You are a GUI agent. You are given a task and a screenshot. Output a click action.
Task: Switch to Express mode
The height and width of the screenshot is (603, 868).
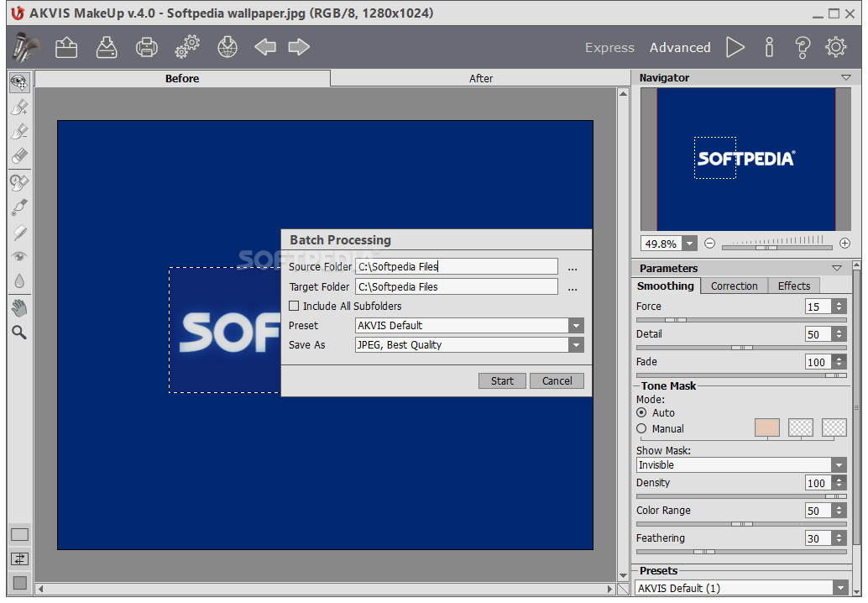point(609,48)
